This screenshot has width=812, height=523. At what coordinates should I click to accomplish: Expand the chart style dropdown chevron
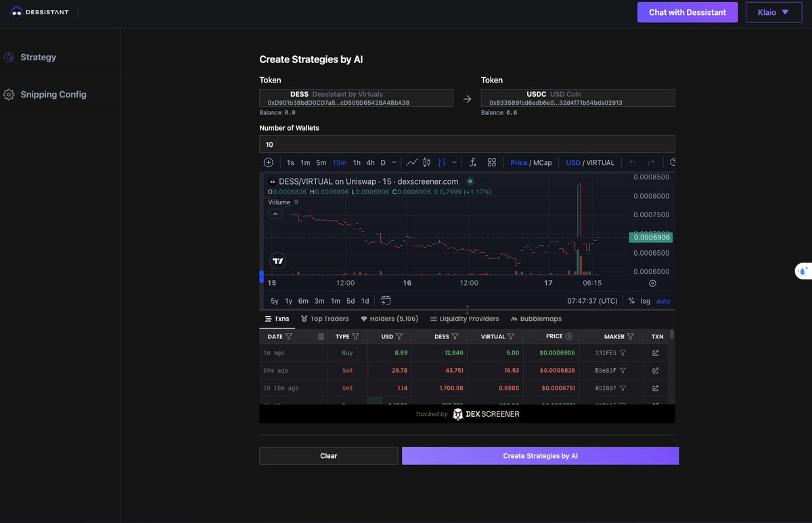(x=455, y=162)
